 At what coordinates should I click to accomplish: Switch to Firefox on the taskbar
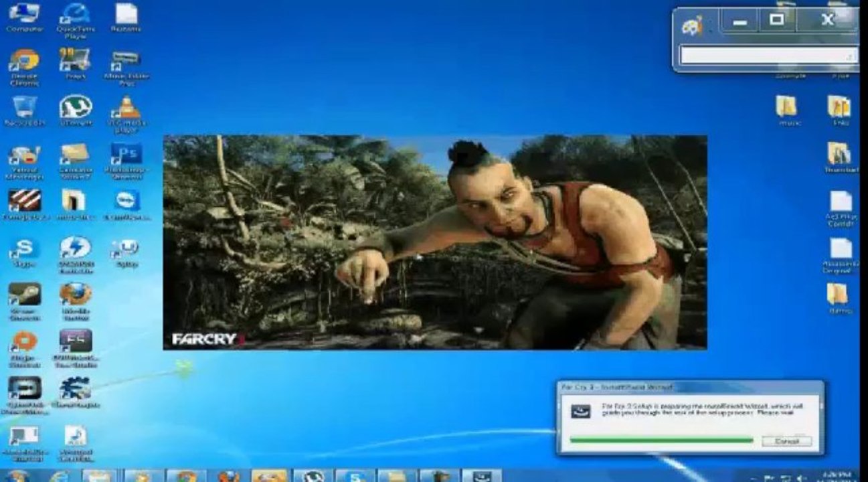tap(229, 476)
